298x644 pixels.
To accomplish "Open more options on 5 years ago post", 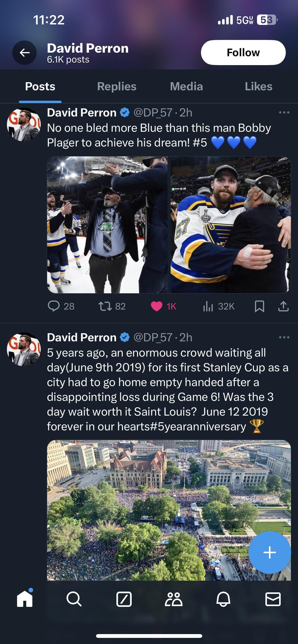I will click(284, 337).
